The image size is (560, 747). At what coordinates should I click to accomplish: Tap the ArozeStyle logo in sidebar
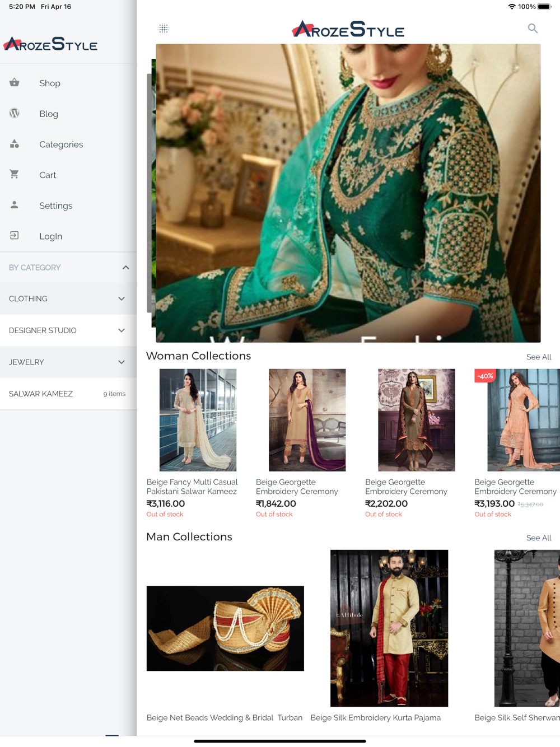tap(50, 44)
